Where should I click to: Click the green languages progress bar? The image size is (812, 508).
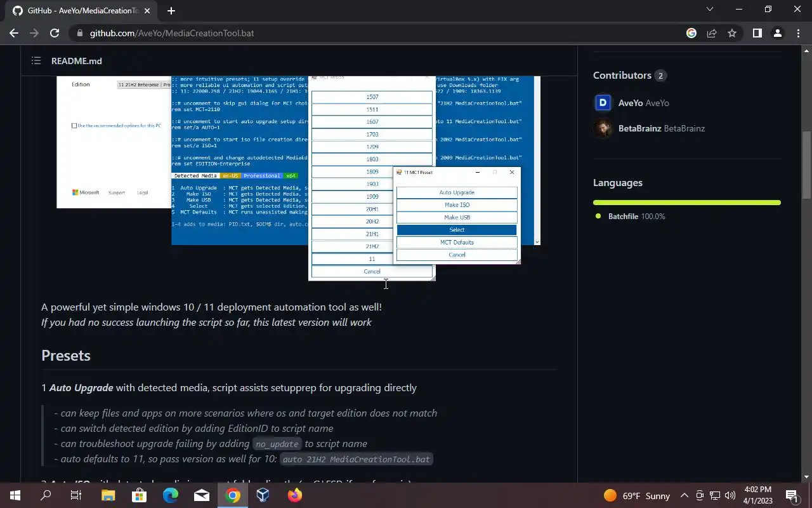coord(687,203)
